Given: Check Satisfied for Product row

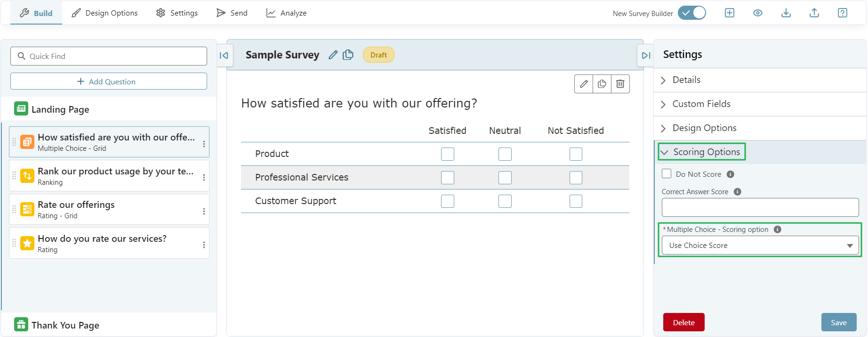Looking at the screenshot, I should pyautogui.click(x=448, y=154).
